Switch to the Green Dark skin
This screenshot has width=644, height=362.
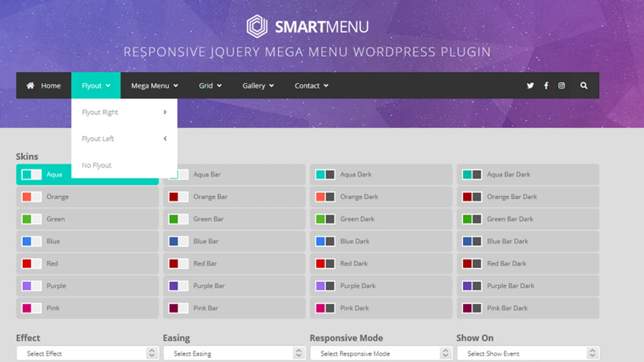coord(381,219)
